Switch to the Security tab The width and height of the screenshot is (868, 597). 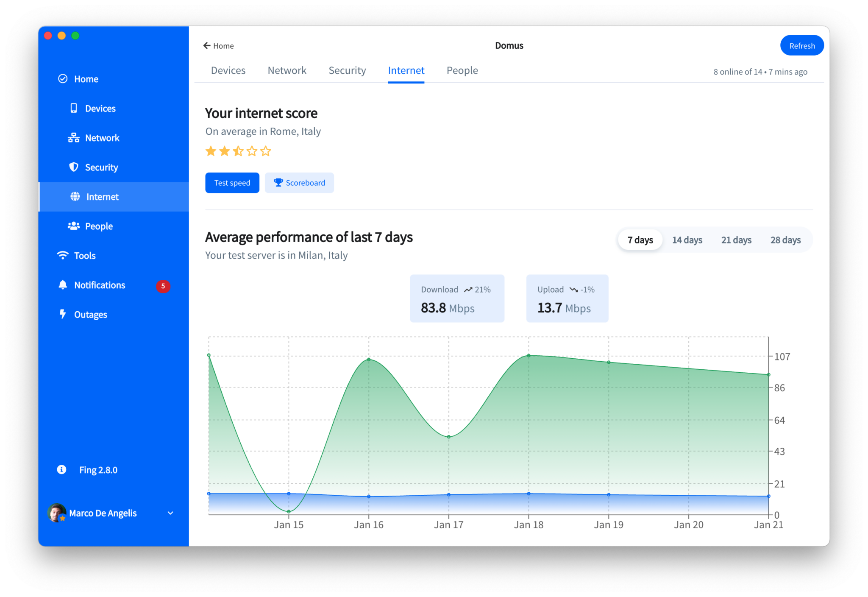(x=347, y=70)
